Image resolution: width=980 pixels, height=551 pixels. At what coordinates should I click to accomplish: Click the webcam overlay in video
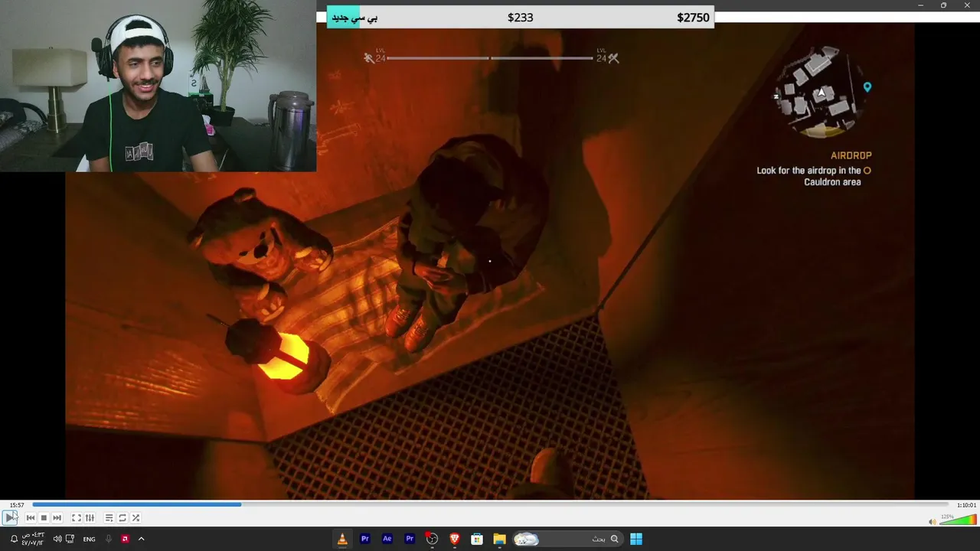pyautogui.click(x=158, y=86)
